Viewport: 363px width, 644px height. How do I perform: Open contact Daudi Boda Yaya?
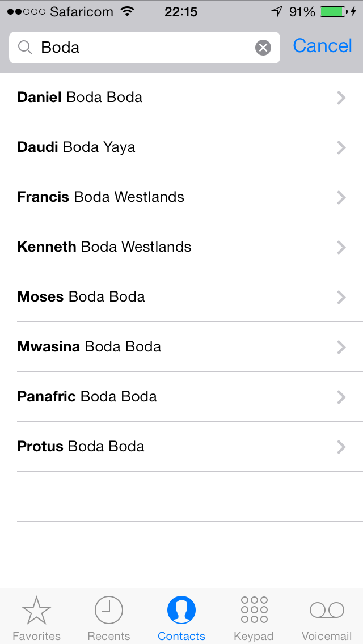tap(77, 147)
